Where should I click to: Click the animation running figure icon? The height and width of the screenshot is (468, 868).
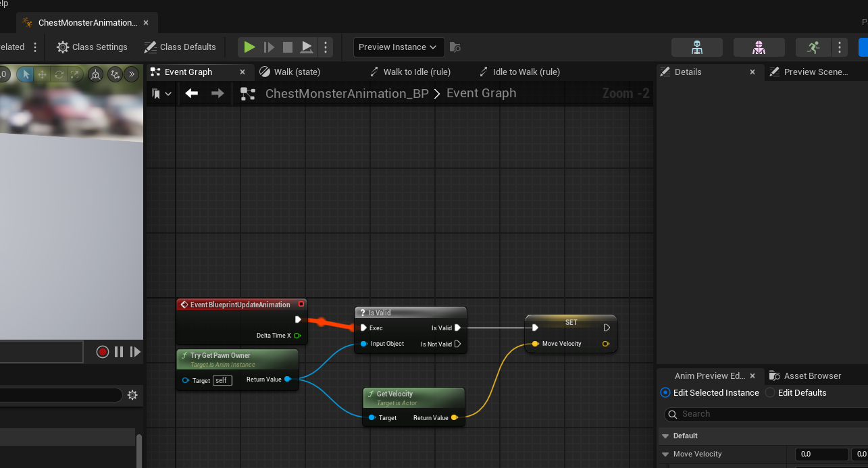813,47
